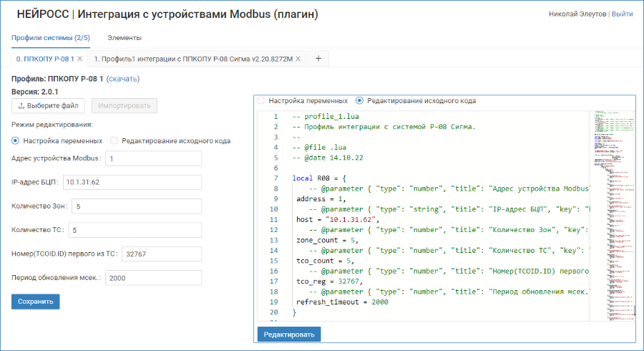
Task: Switch to the Элементы tab
Action: click(125, 38)
